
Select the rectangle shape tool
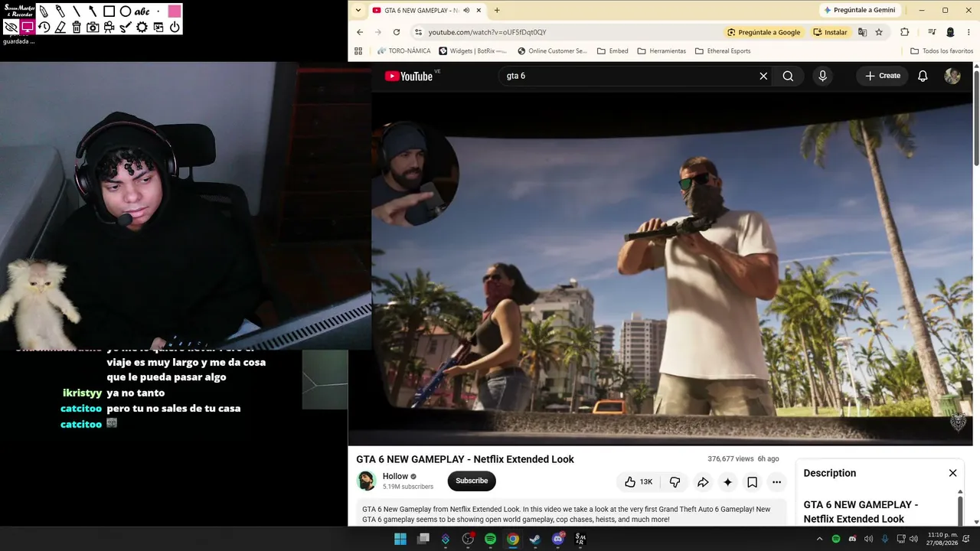[109, 11]
